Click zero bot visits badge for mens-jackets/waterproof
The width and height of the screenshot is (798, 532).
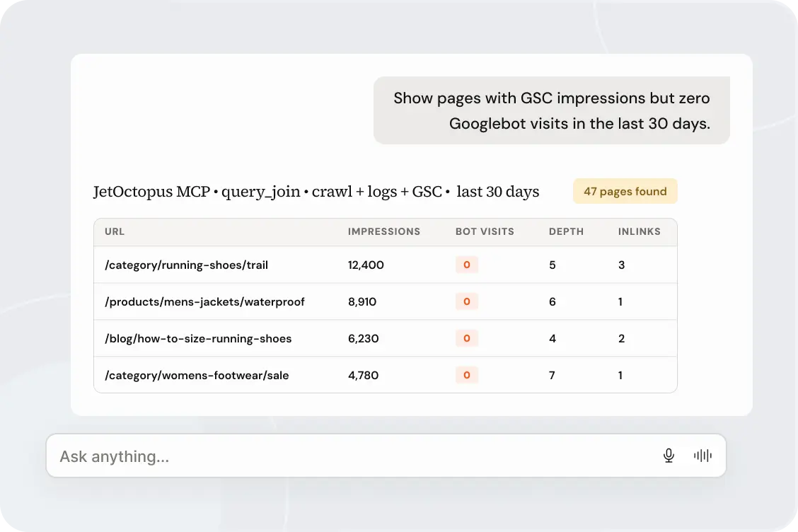click(x=467, y=301)
